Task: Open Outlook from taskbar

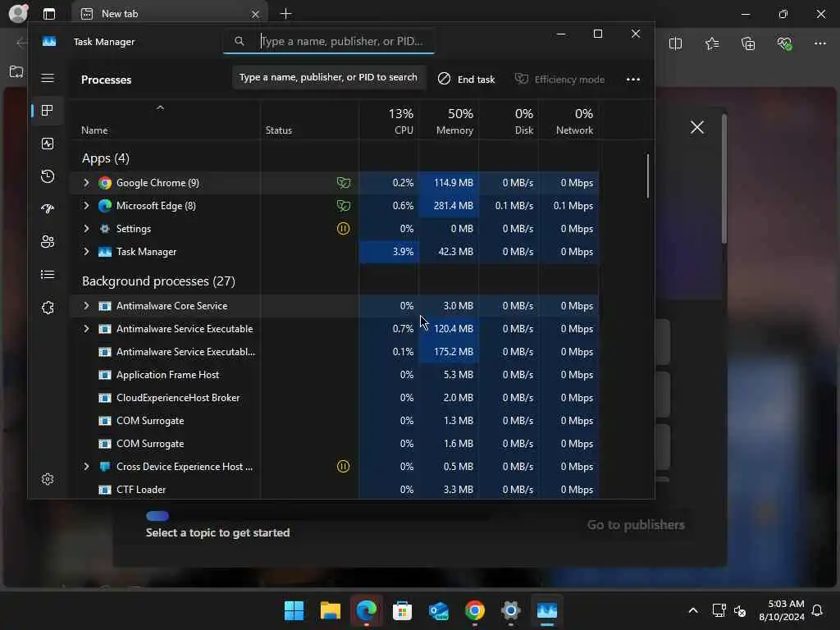Action: (x=439, y=610)
